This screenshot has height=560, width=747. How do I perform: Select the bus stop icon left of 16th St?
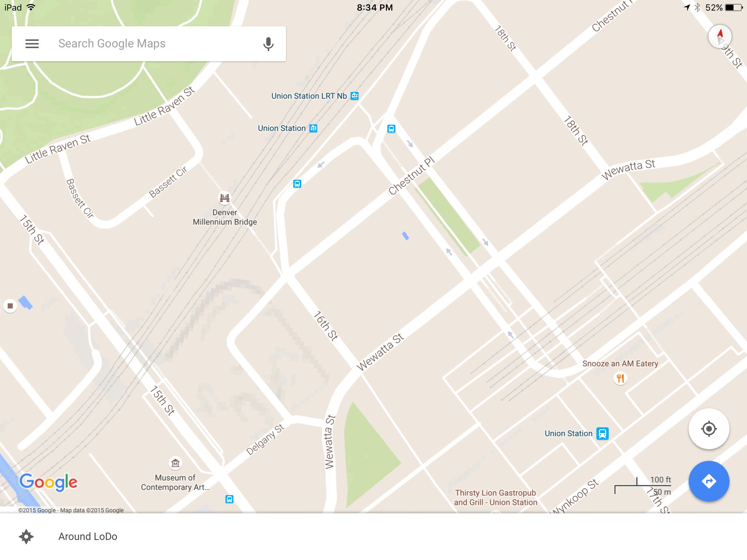(x=297, y=184)
